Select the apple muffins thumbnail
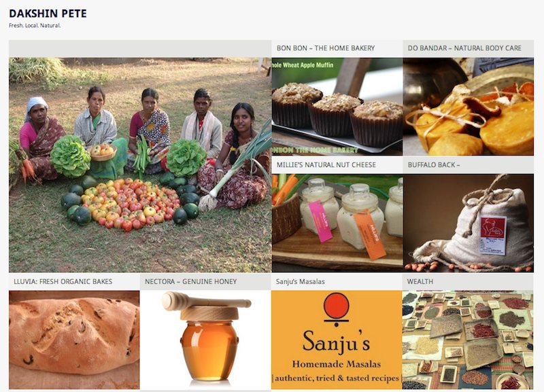 337,107
